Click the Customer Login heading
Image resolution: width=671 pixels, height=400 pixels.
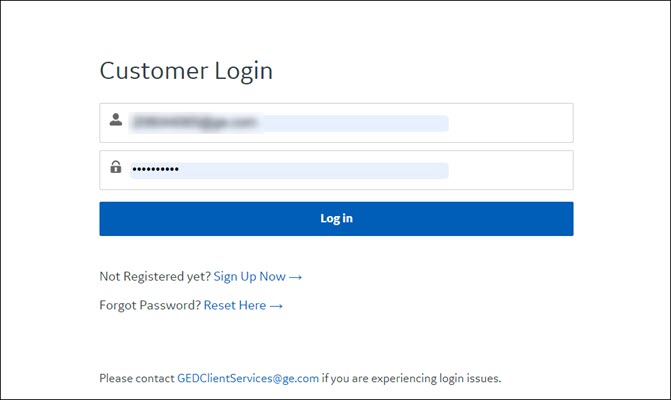[186, 71]
